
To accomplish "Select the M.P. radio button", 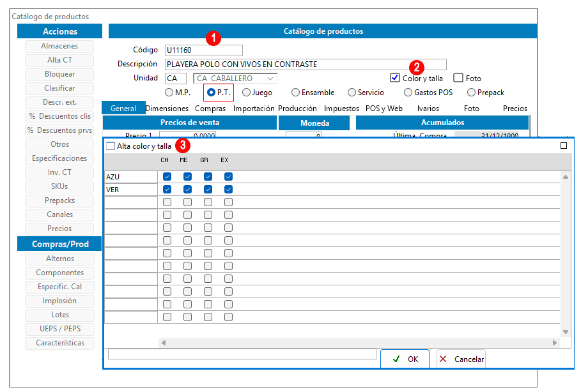I will point(169,93).
